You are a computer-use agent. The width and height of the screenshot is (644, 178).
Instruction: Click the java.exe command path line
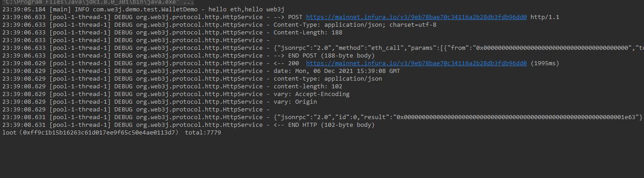[x=98, y=2]
